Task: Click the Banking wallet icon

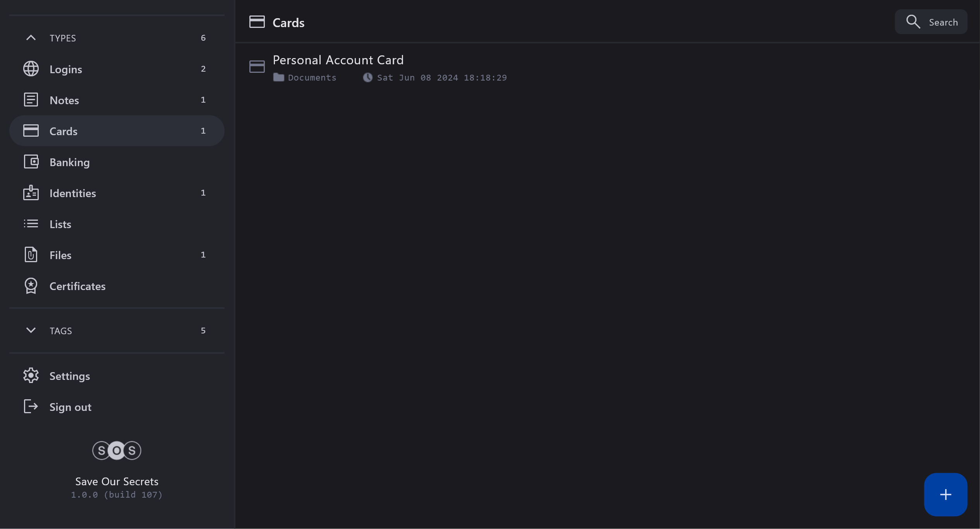Action: coord(31,162)
